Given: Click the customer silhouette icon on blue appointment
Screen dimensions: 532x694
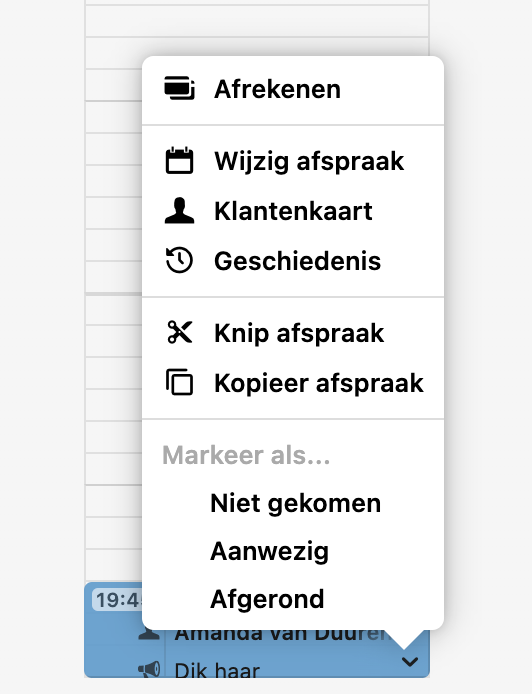Looking at the screenshot, I should click(150, 634).
